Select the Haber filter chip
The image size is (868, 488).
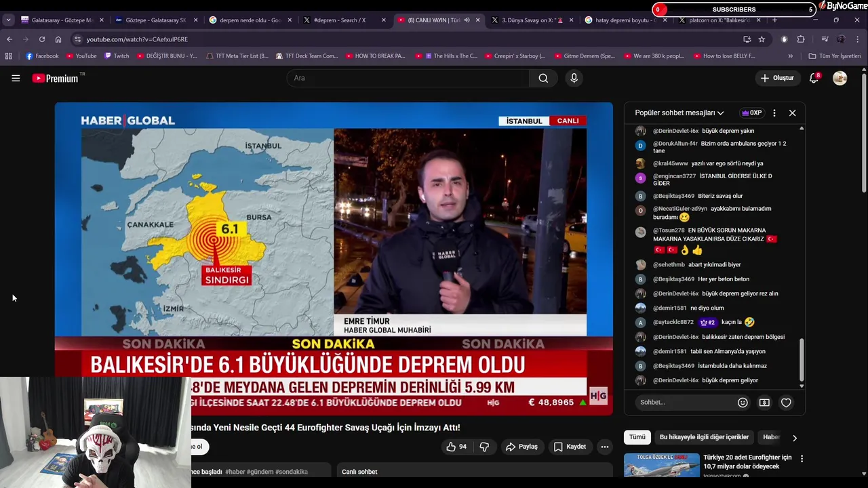tap(771, 437)
